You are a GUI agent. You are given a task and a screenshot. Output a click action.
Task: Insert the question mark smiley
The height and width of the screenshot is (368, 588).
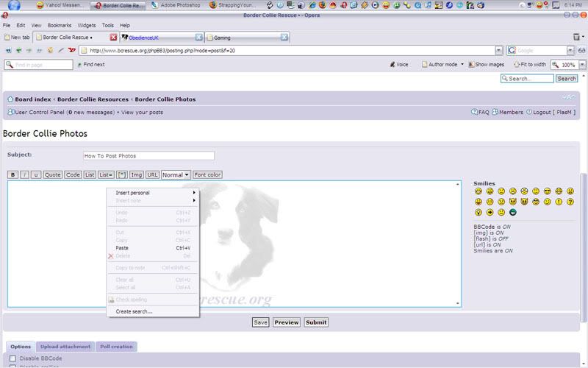570,202
